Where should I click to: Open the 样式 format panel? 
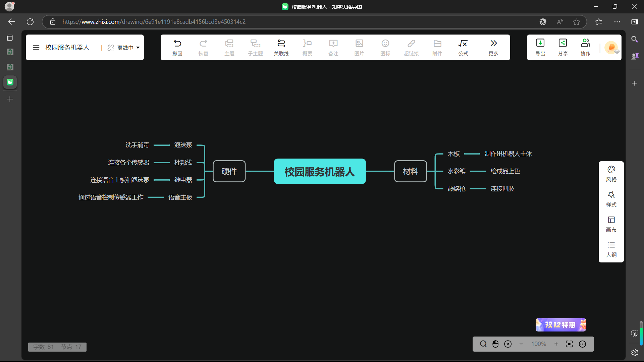(x=611, y=199)
